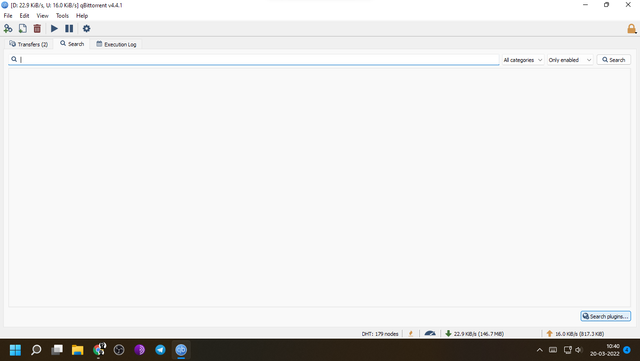Open Options via the gear icon

tap(87, 29)
